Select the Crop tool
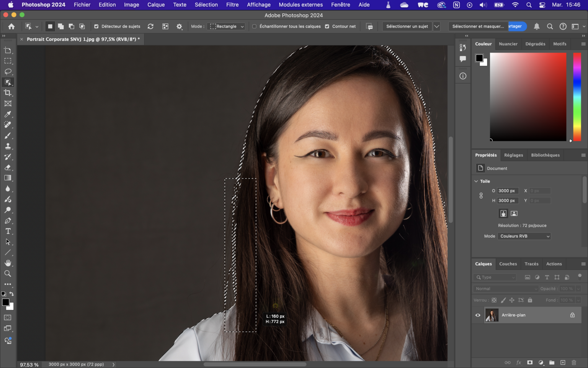Viewport: 588px width, 368px height. pos(8,93)
